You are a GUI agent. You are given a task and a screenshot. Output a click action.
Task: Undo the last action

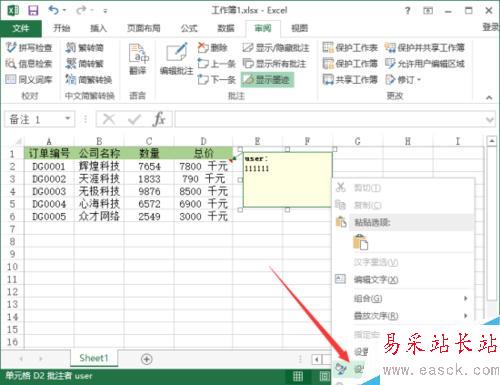coord(53,10)
